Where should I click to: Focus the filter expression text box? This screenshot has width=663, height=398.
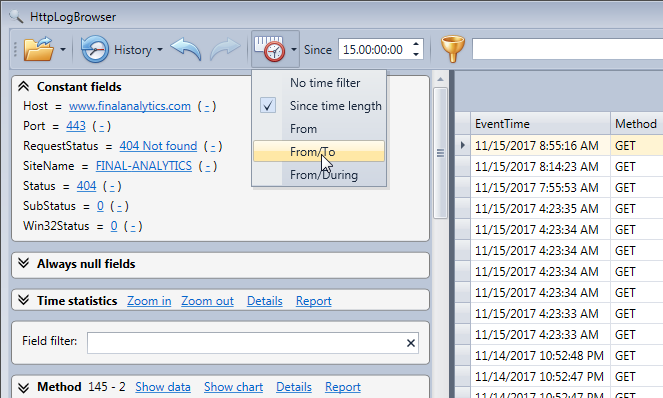(x=567, y=49)
